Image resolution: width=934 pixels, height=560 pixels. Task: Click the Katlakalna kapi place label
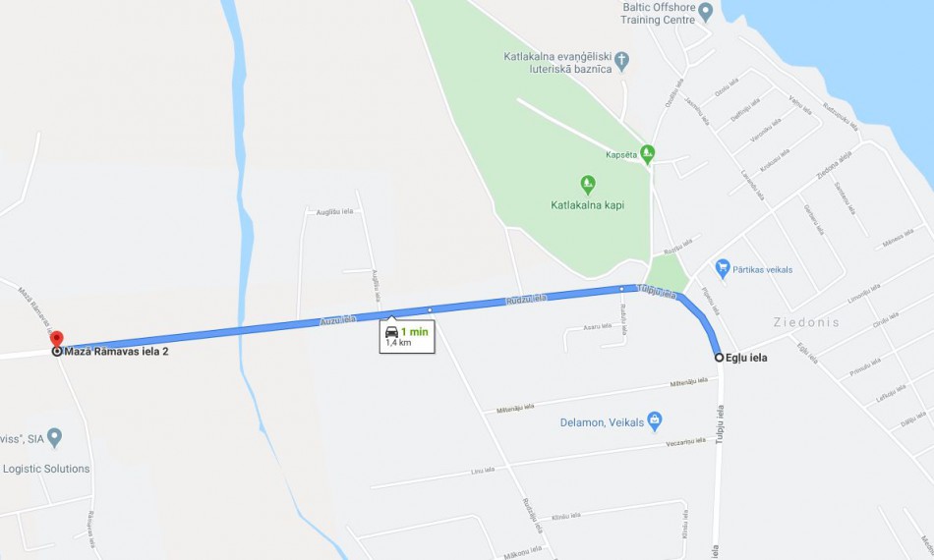587,205
